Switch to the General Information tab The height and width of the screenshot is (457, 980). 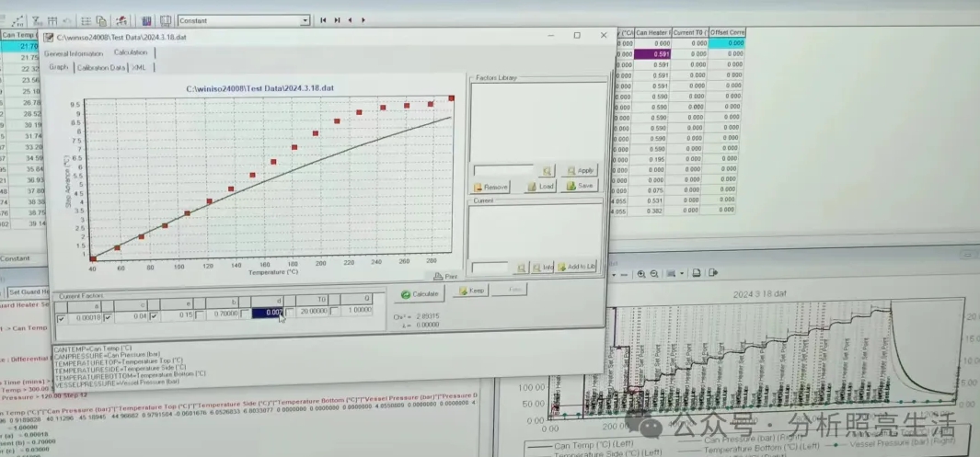tap(74, 53)
